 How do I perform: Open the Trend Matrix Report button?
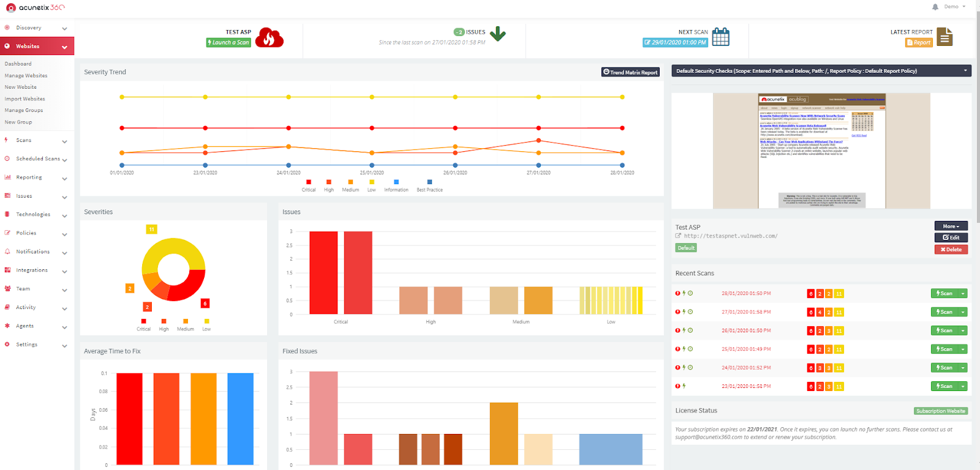[630, 72]
